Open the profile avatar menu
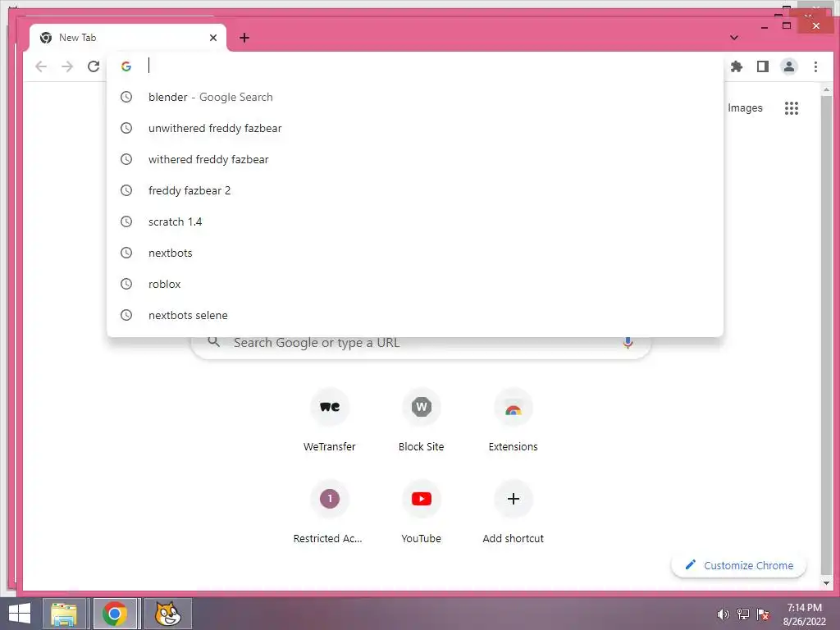This screenshot has width=840, height=630. (x=788, y=66)
